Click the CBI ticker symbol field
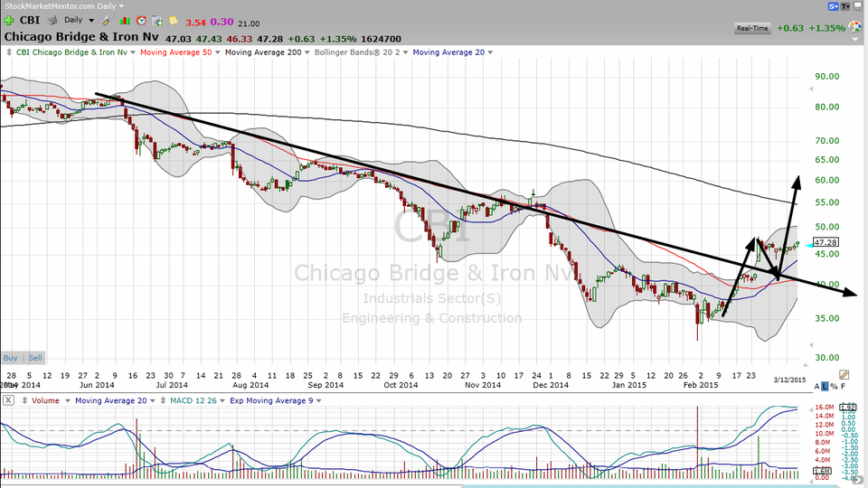 click(30, 20)
